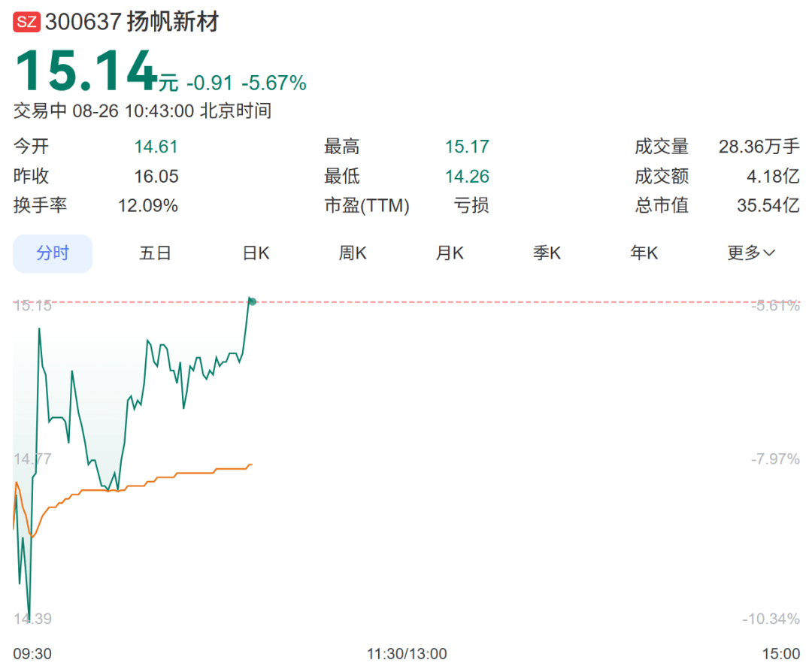Click the 总市值 market cap value
Screen dimensions: 812x672
click(x=768, y=205)
